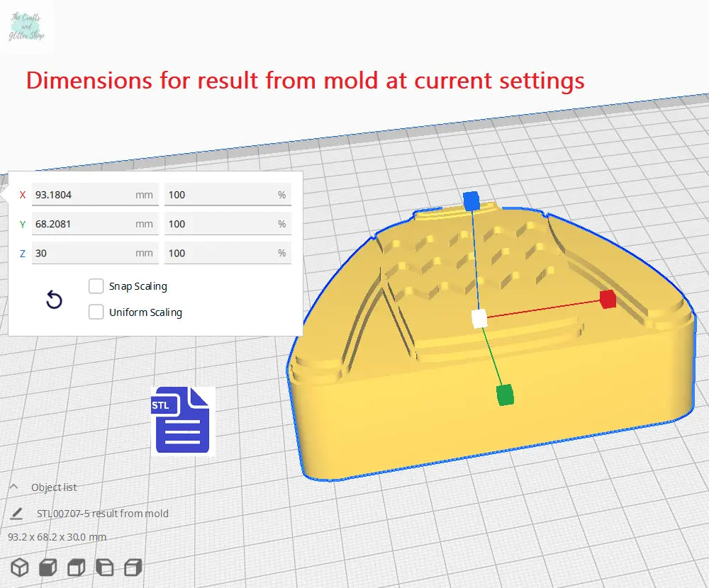This screenshot has width=709, height=588.
Task: Enable the Uniform Scaling checkbox
Action: tap(96, 312)
